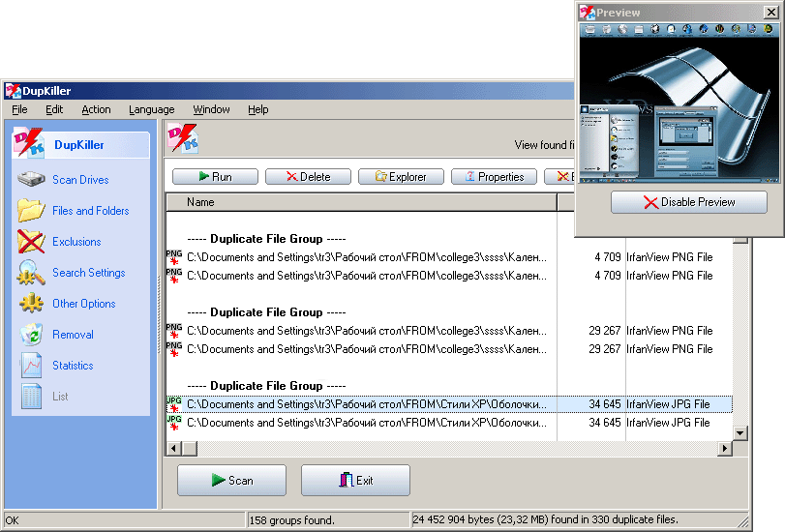
Task: Click the horizontal scrollbar thumb
Action: coord(190,449)
